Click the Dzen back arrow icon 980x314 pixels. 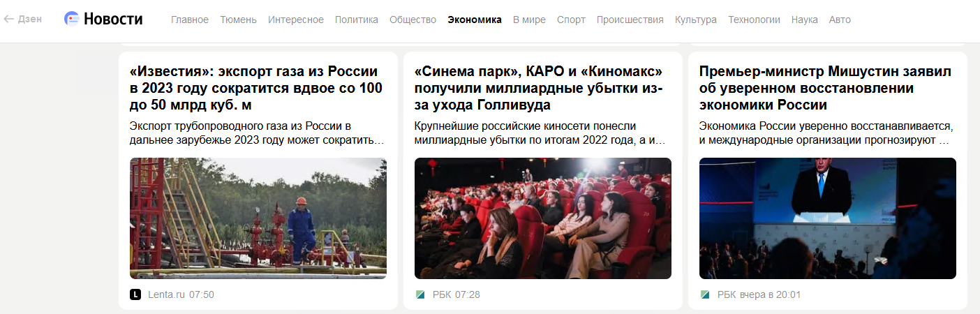pyautogui.click(x=9, y=19)
